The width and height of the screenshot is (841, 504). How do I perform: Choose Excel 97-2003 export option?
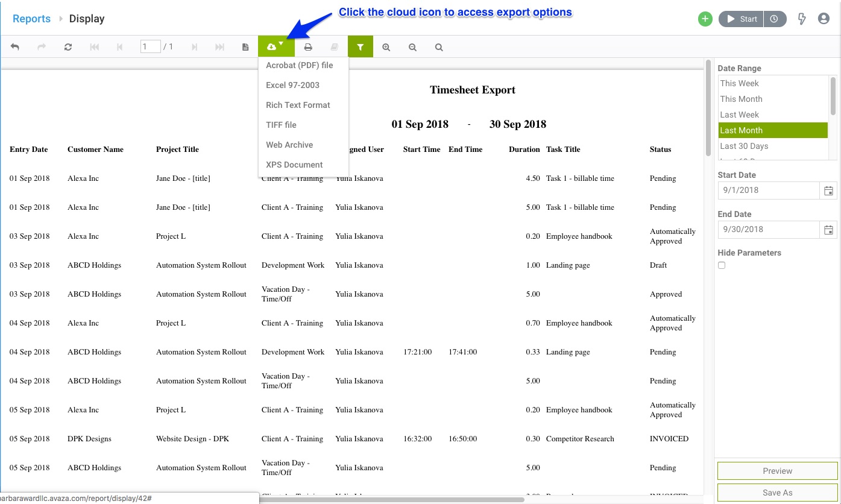pos(292,85)
